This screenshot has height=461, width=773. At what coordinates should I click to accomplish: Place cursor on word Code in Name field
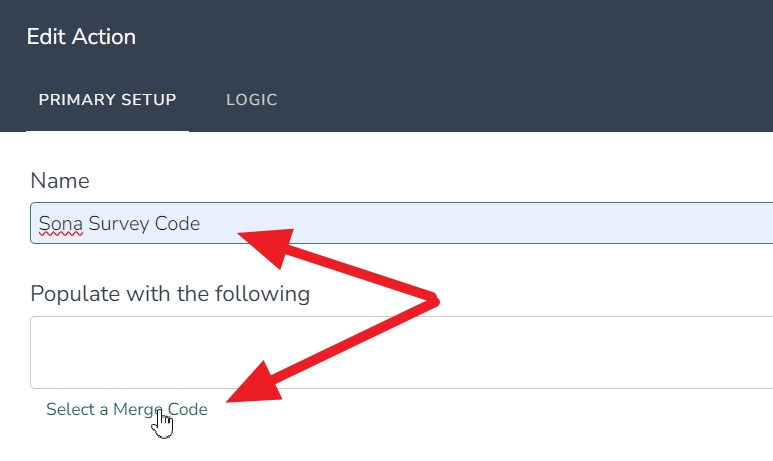pos(177,224)
